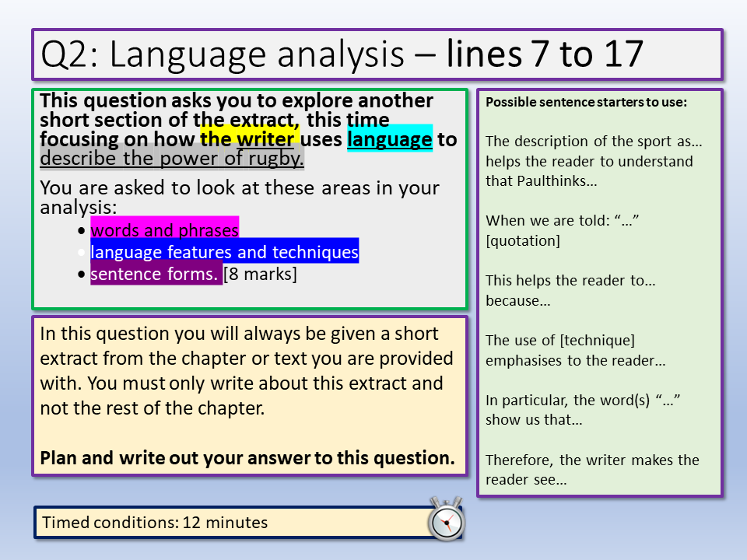Select 'The description of the sport as…' starter
This screenshot has width=747, height=560.
(594, 142)
